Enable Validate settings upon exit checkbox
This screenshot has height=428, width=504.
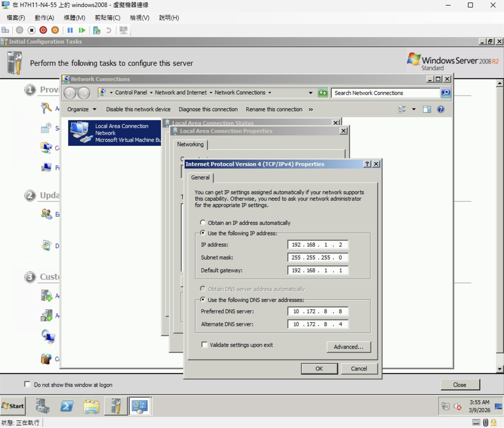click(205, 345)
